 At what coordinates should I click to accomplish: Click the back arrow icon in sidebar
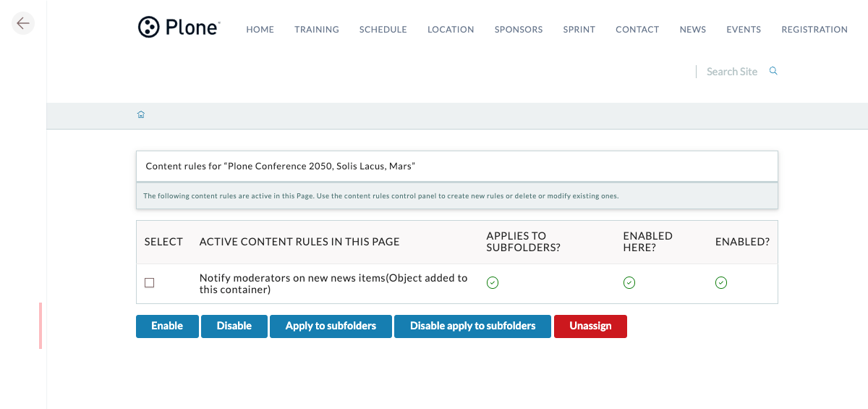[23, 23]
